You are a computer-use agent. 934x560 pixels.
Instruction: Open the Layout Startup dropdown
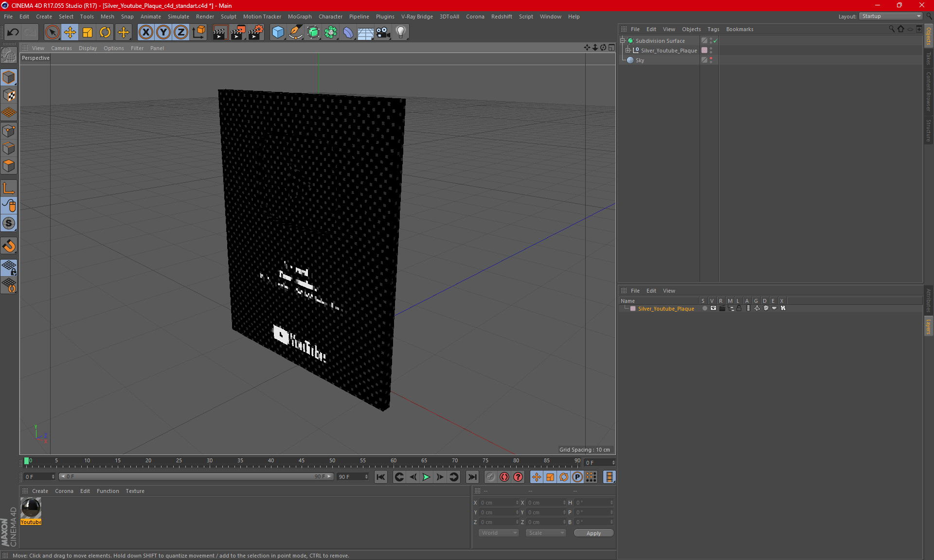click(891, 16)
